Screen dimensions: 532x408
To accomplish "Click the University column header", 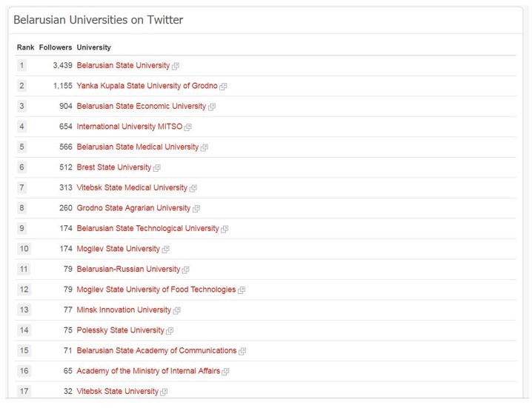I will [93, 47].
